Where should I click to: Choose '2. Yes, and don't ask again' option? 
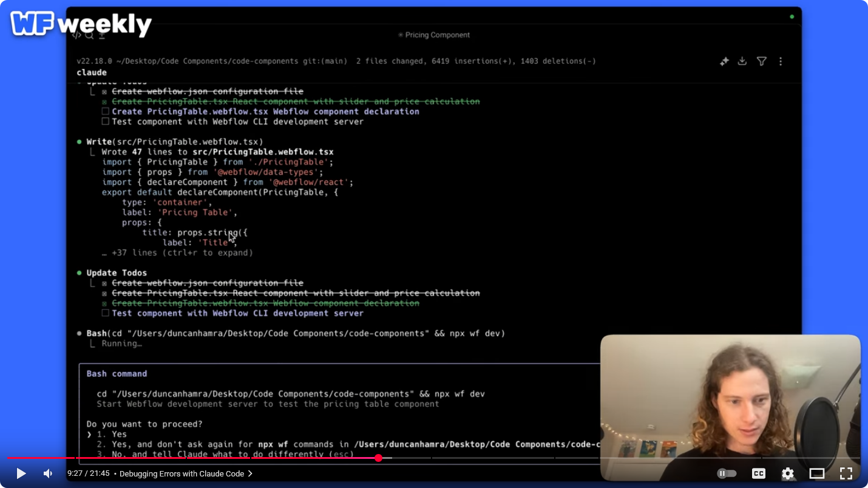click(x=349, y=445)
